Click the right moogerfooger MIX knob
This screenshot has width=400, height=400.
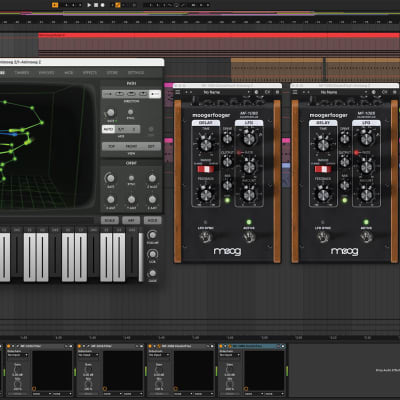[345, 185]
